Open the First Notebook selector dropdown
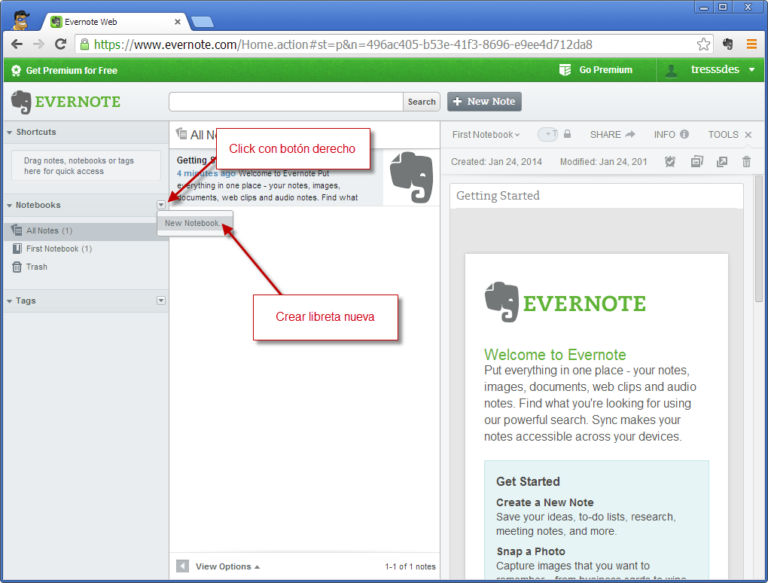This screenshot has width=768, height=583. [x=485, y=134]
